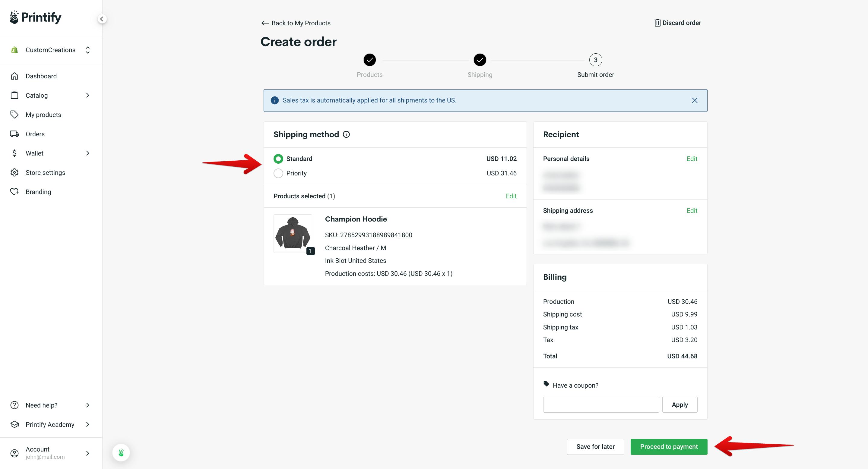868x469 pixels.
Task: Click the Wallet dollar icon
Action: [14, 153]
